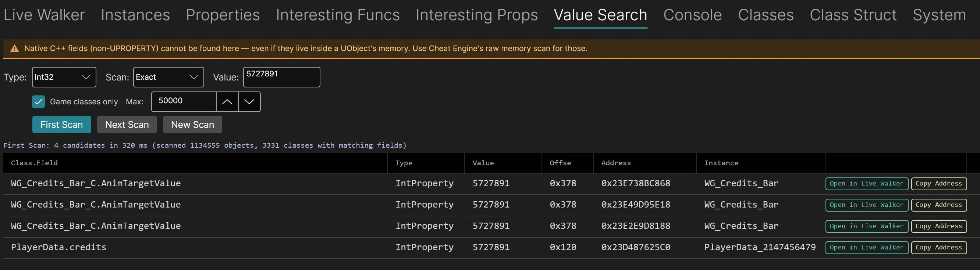Open the System tab
The image size is (980, 270).
point(939,15)
